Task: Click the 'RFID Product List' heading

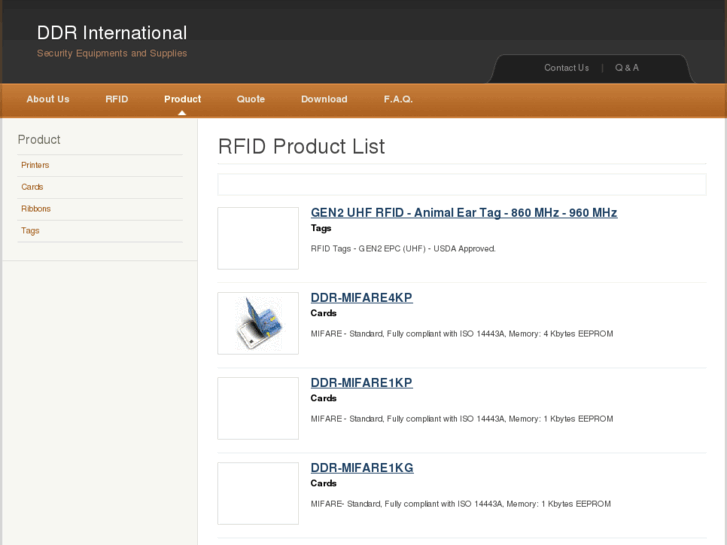Action: [x=301, y=147]
